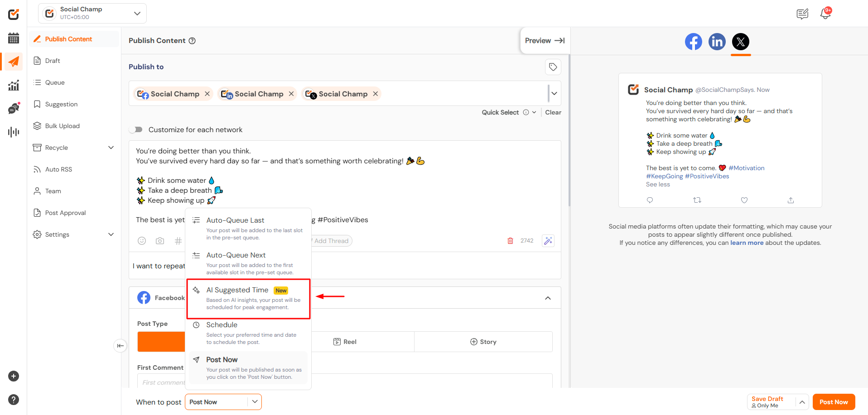
Task: Toggle Customize for each network switch
Action: (x=136, y=130)
